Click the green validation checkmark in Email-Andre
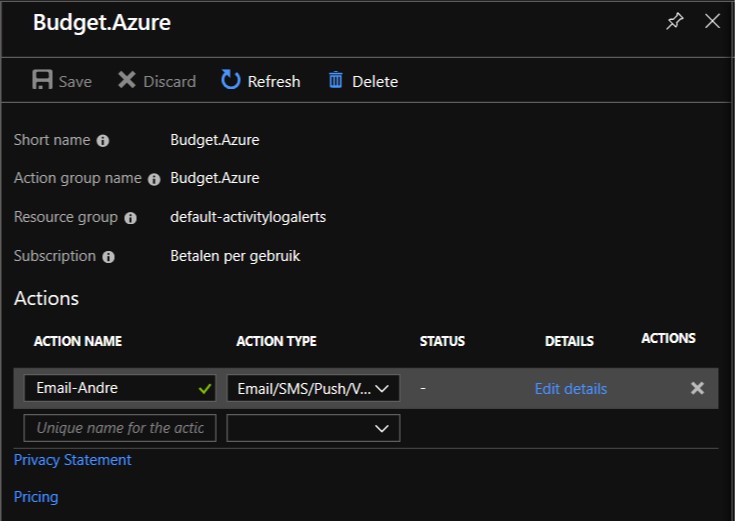The width and height of the screenshot is (735, 521). point(205,388)
